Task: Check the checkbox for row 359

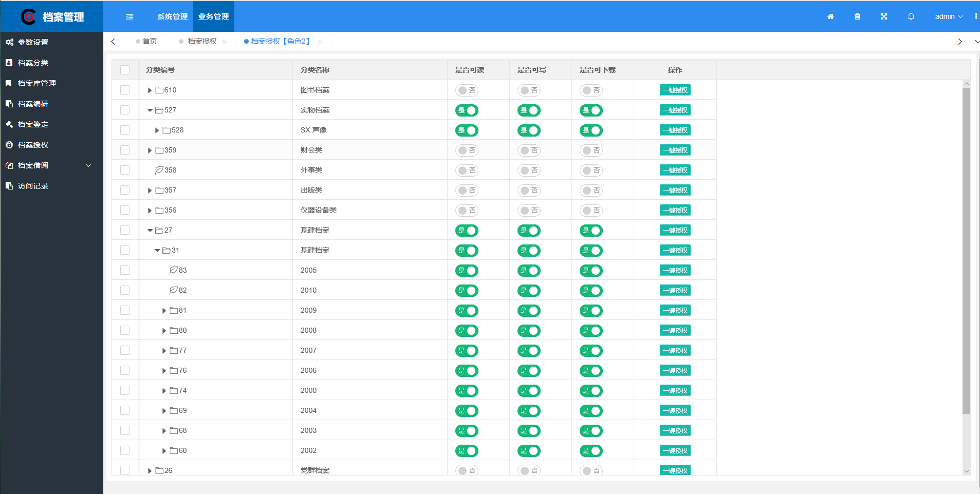Action: (125, 150)
